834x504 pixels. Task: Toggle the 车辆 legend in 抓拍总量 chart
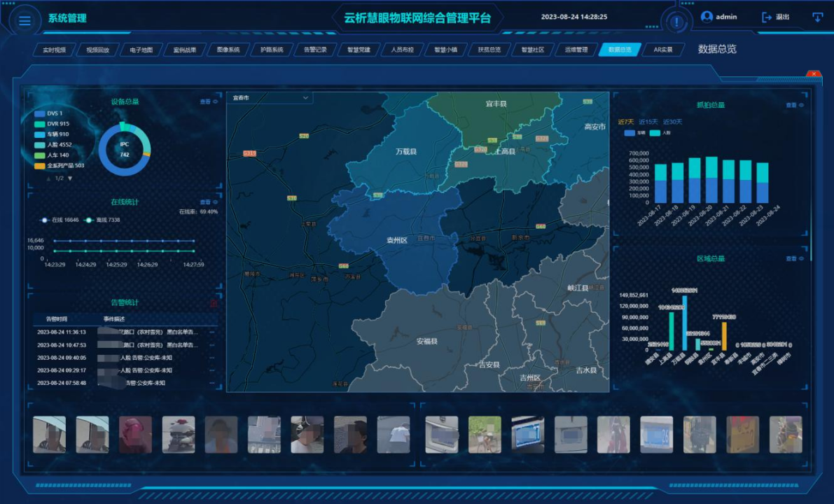634,133
